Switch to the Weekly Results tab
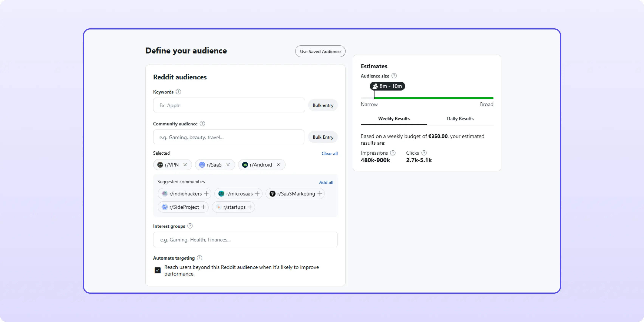The height and width of the screenshot is (322, 644). pos(394,119)
